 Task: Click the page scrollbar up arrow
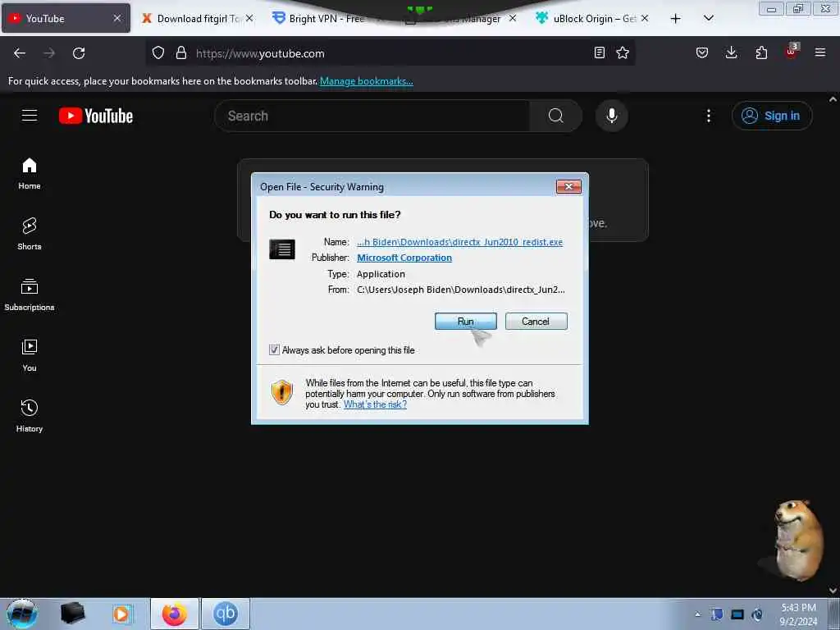pos(833,99)
